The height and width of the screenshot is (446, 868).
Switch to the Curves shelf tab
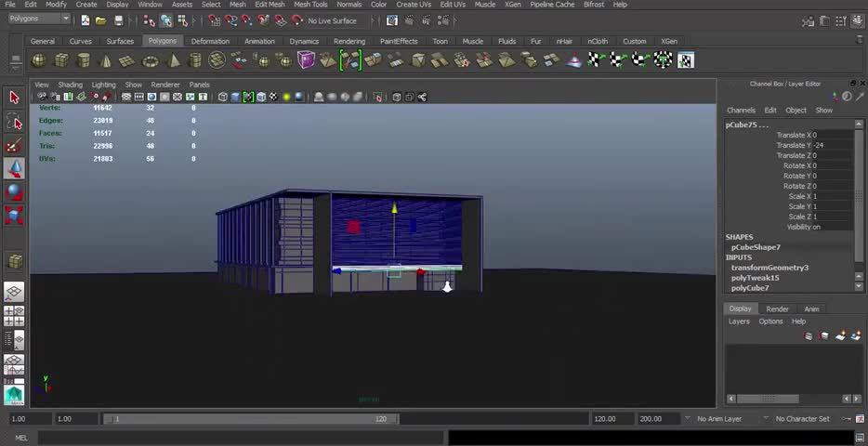pyautogui.click(x=81, y=42)
